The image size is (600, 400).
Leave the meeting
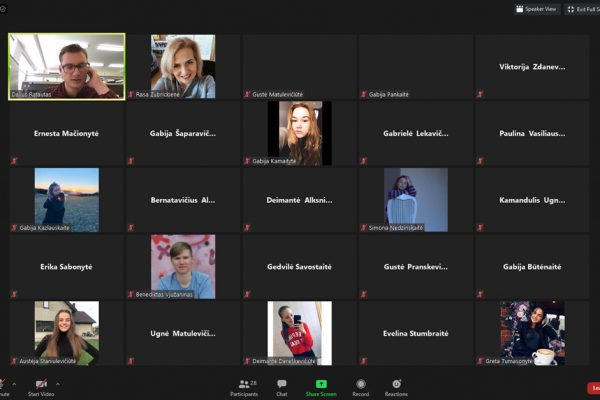click(x=594, y=388)
